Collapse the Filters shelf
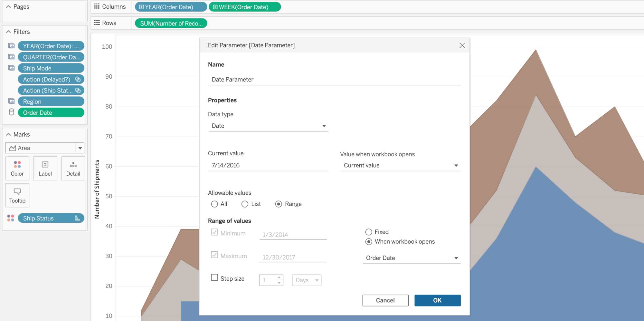 click(8, 32)
